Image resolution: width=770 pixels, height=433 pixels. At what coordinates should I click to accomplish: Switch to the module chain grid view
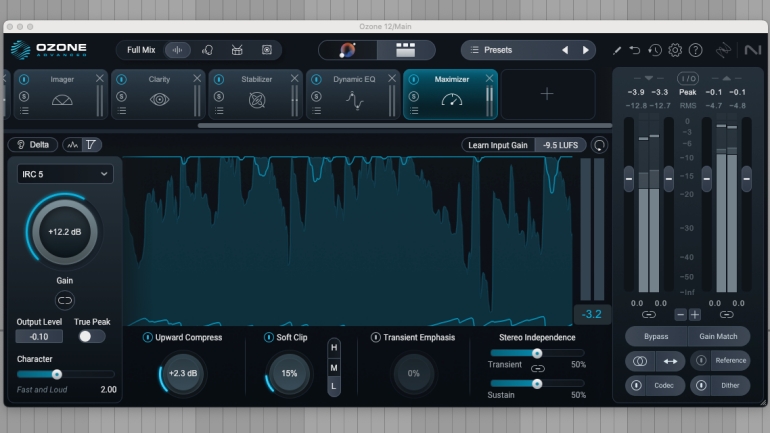click(406, 50)
